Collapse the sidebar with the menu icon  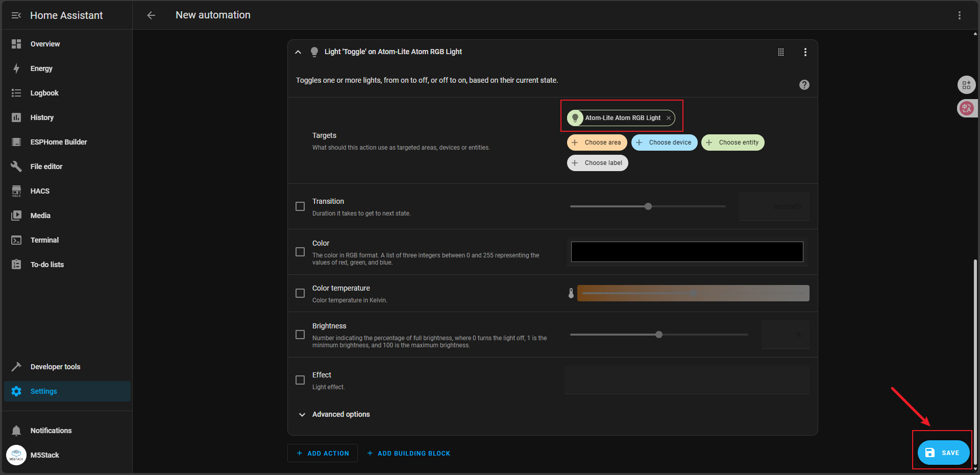(16, 15)
